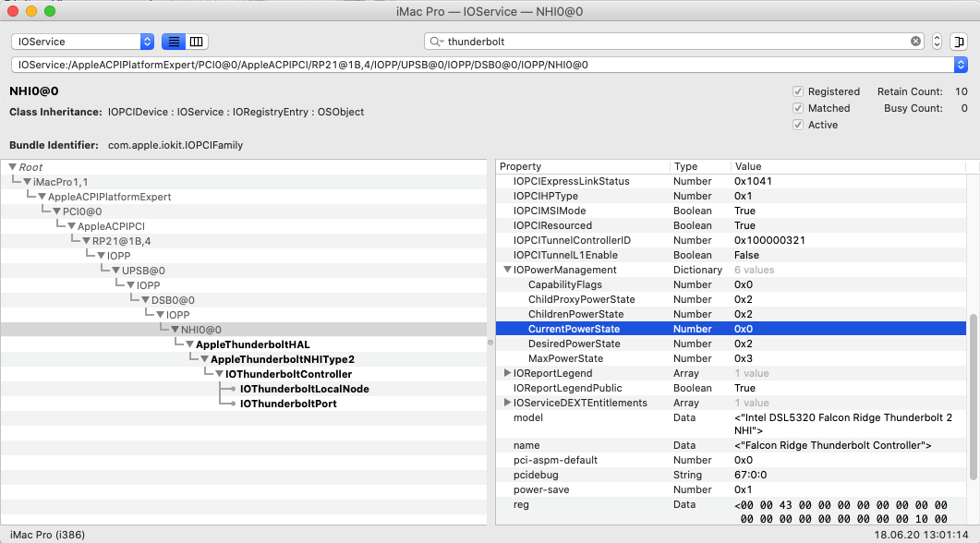Image resolution: width=980 pixels, height=543 pixels.
Task: Clear the thunderbolt search text
Action: (915, 42)
